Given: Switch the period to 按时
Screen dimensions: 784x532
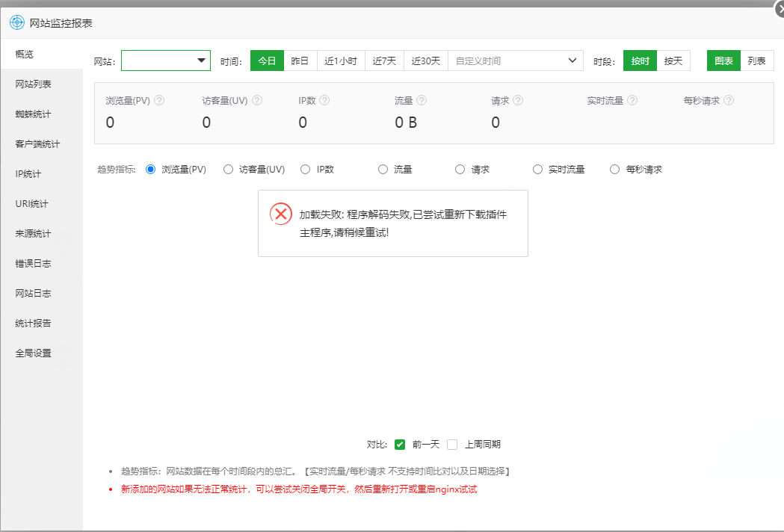Looking at the screenshot, I should pyautogui.click(x=640, y=61).
